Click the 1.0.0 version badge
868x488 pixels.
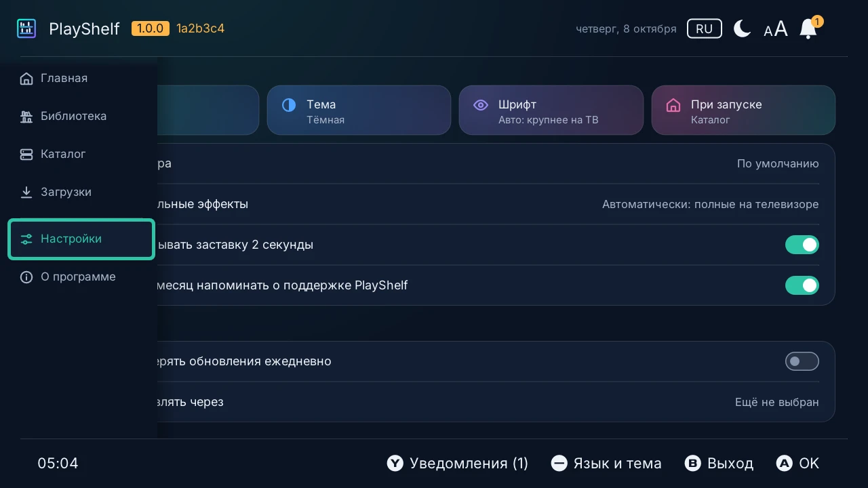click(151, 28)
